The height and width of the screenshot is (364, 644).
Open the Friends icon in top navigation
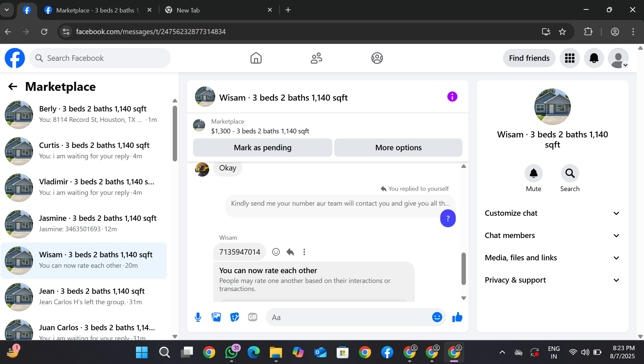click(x=316, y=58)
